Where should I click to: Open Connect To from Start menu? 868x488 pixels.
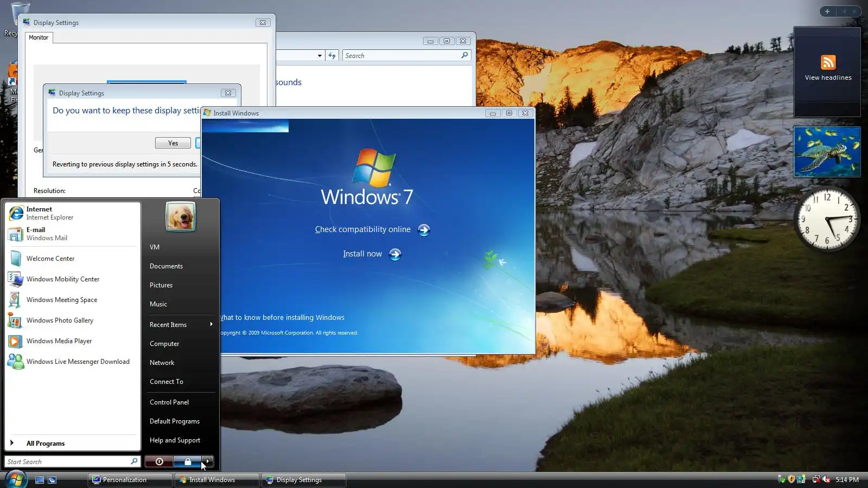(x=167, y=382)
